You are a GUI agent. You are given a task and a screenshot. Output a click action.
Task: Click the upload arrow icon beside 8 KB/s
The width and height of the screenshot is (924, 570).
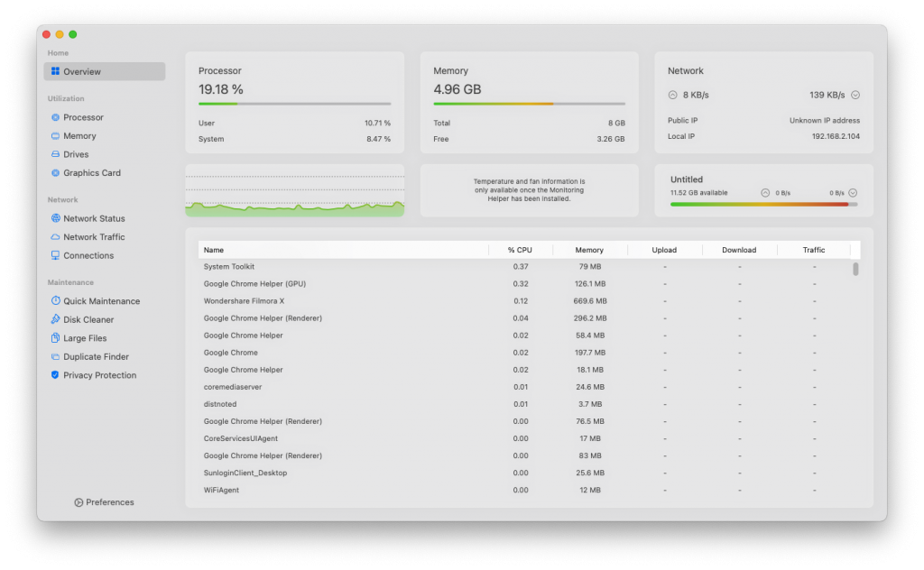pyautogui.click(x=672, y=95)
